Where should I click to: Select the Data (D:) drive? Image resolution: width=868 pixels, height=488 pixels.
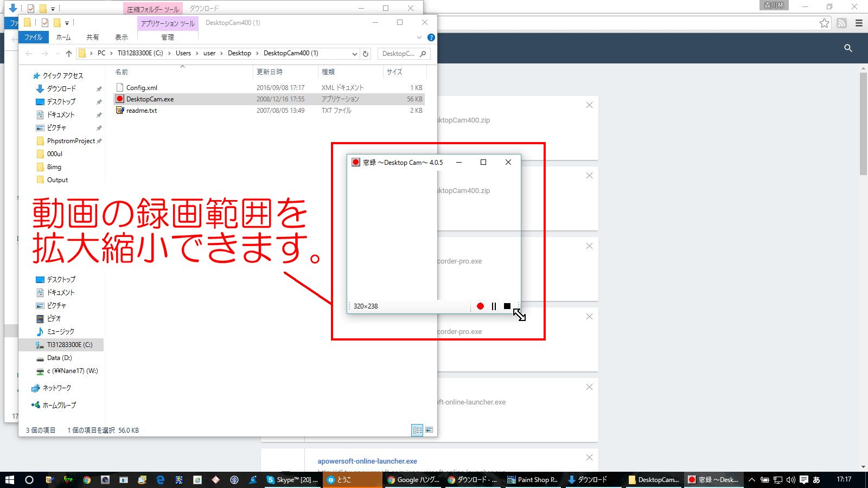click(x=59, y=358)
